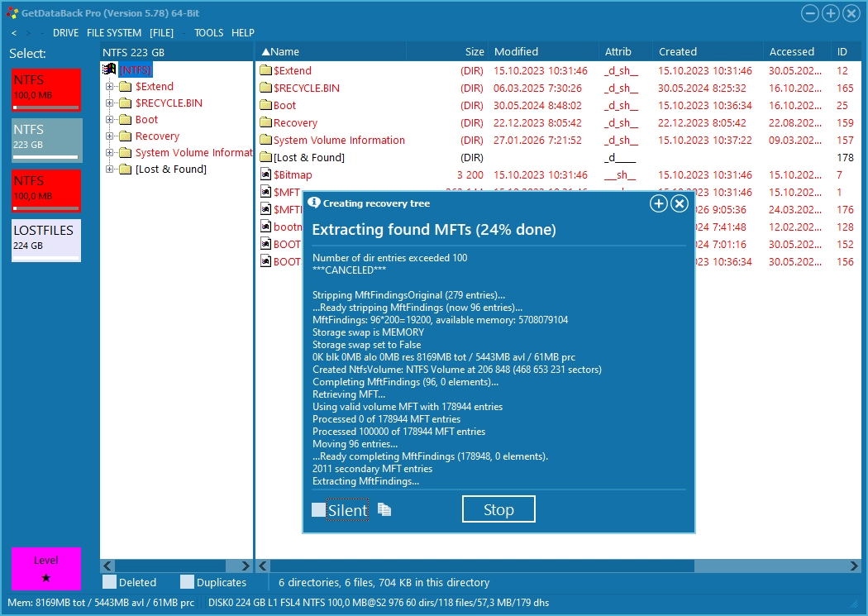Click the back navigation arrow in menu bar
The width and height of the screenshot is (868, 616).
[14, 33]
